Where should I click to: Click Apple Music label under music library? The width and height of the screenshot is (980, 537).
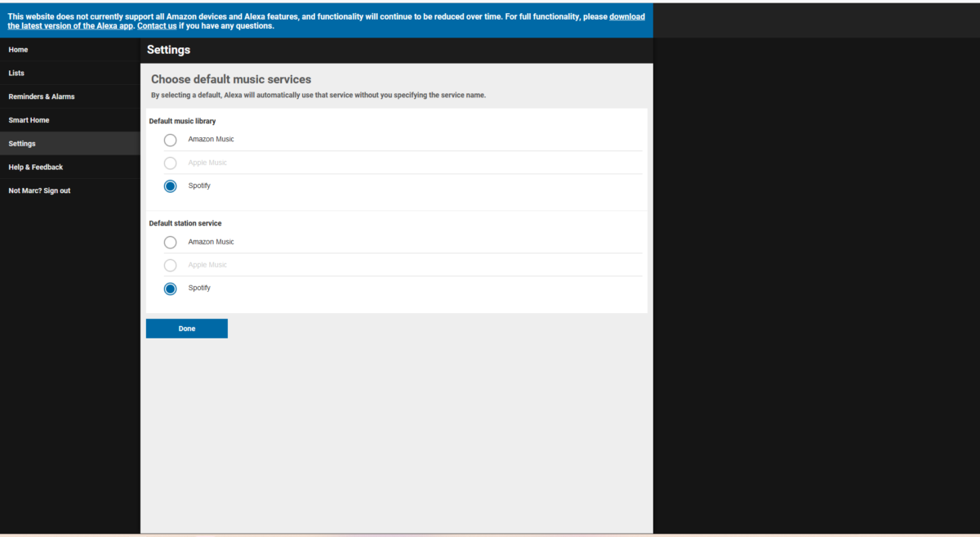pyautogui.click(x=207, y=163)
